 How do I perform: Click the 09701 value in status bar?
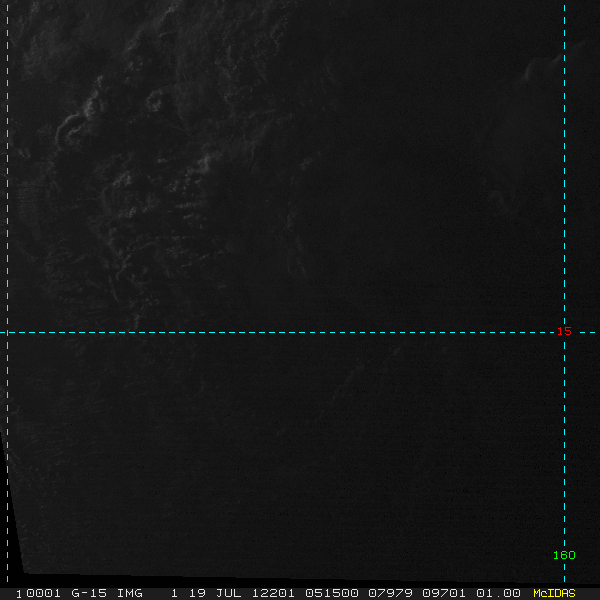tap(444, 593)
